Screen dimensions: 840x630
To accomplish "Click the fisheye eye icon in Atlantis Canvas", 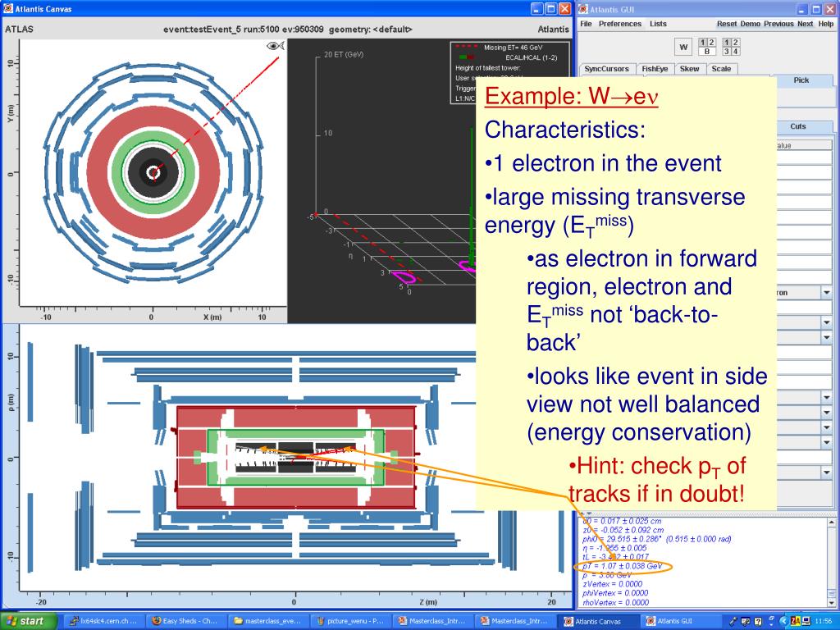I will 276,46.
